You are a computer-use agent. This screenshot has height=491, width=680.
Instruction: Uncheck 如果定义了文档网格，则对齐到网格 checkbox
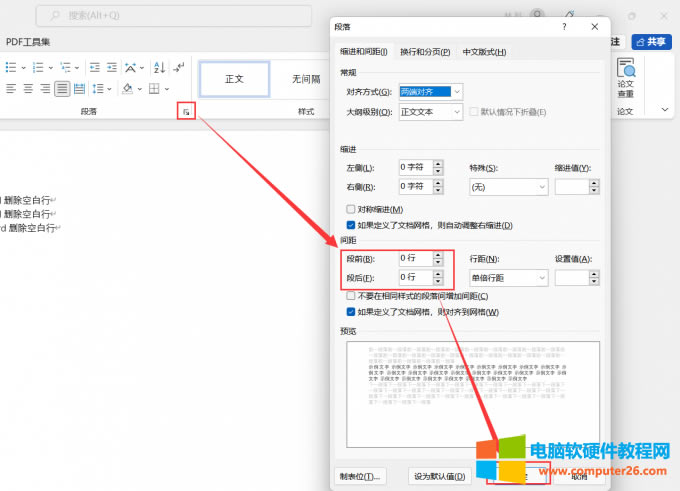pos(351,312)
